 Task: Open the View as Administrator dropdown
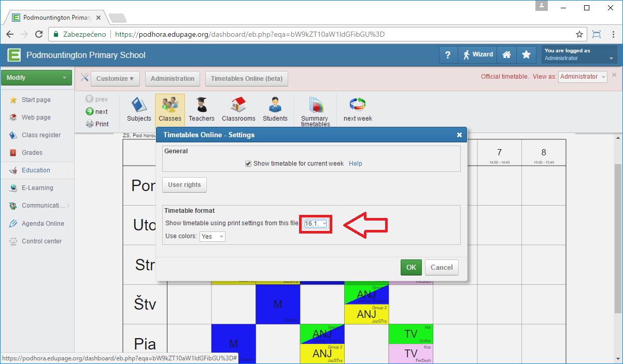pyautogui.click(x=583, y=77)
